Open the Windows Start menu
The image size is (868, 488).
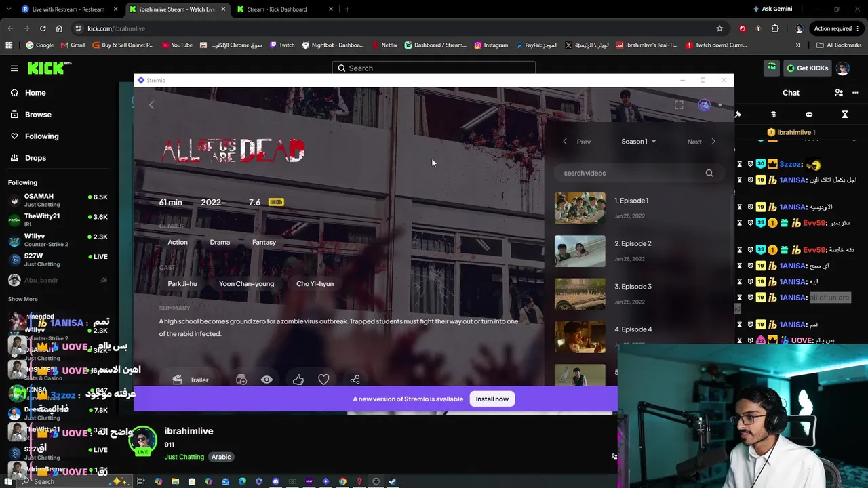tap(7, 481)
